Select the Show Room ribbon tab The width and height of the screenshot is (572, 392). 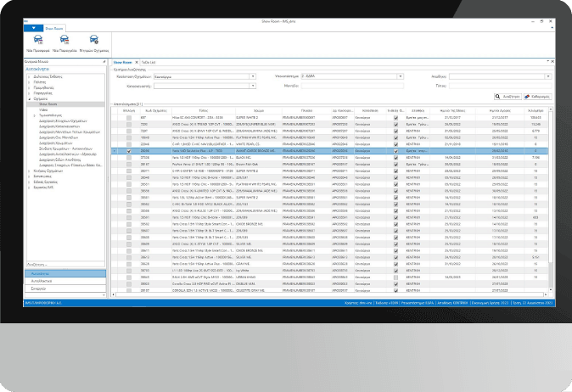[x=54, y=29]
